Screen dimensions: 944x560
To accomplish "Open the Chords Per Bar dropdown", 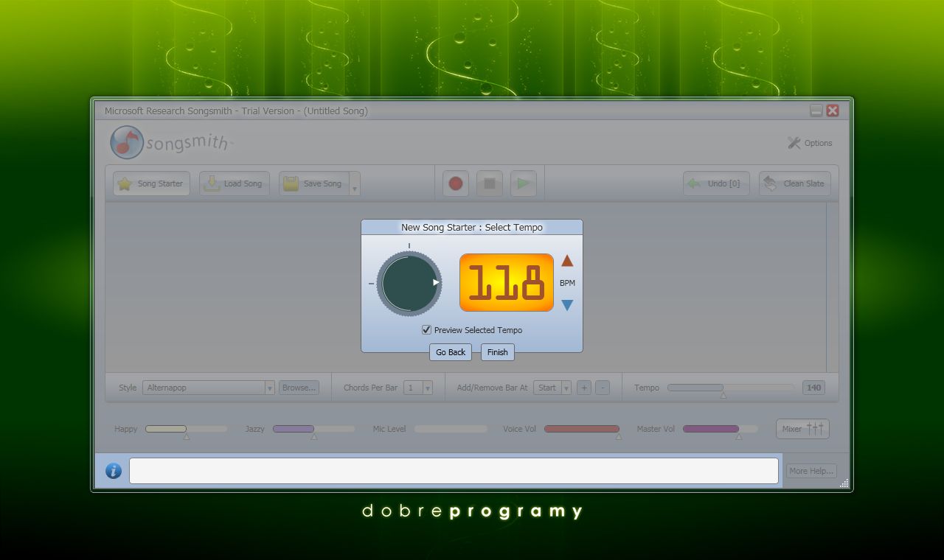I will click(x=418, y=388).
